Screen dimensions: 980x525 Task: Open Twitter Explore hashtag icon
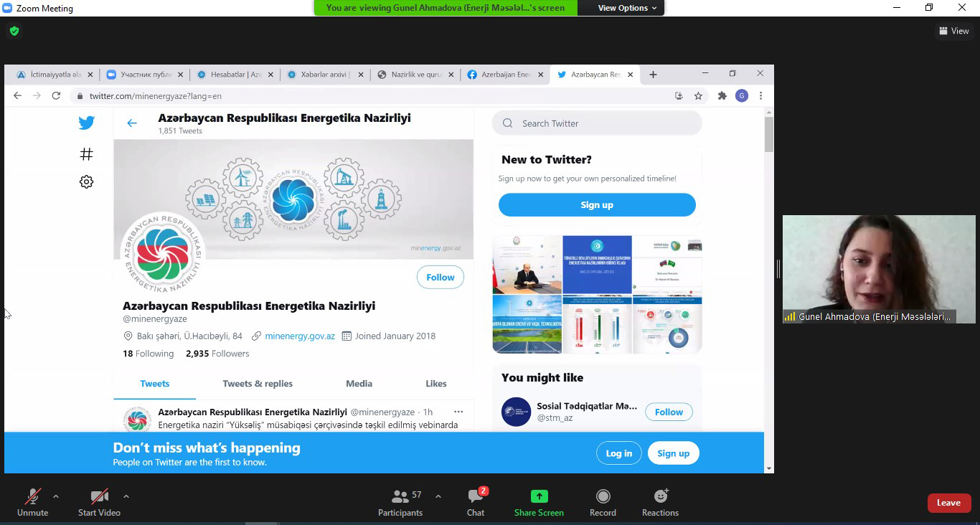87,153
